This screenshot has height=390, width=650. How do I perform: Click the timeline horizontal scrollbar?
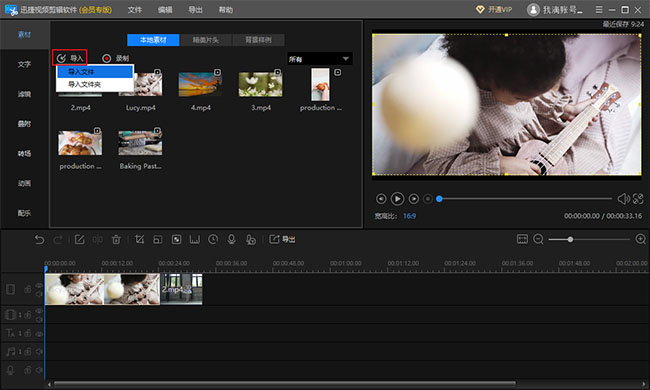(285, 384)
